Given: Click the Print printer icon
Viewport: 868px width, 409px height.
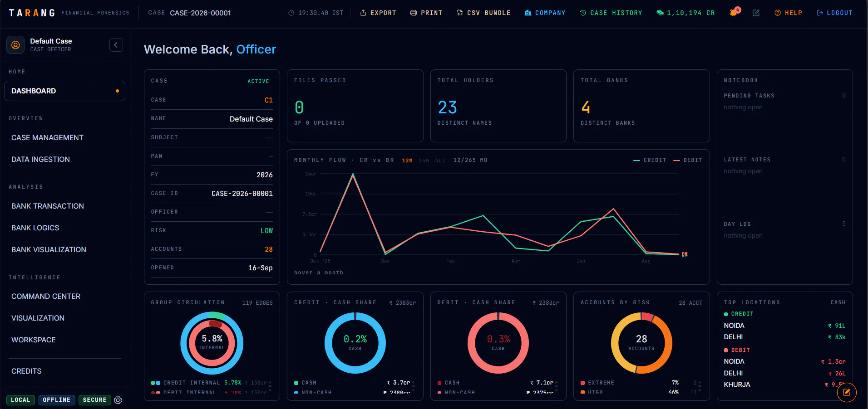Looking at the screenshot, I should 414,13.
